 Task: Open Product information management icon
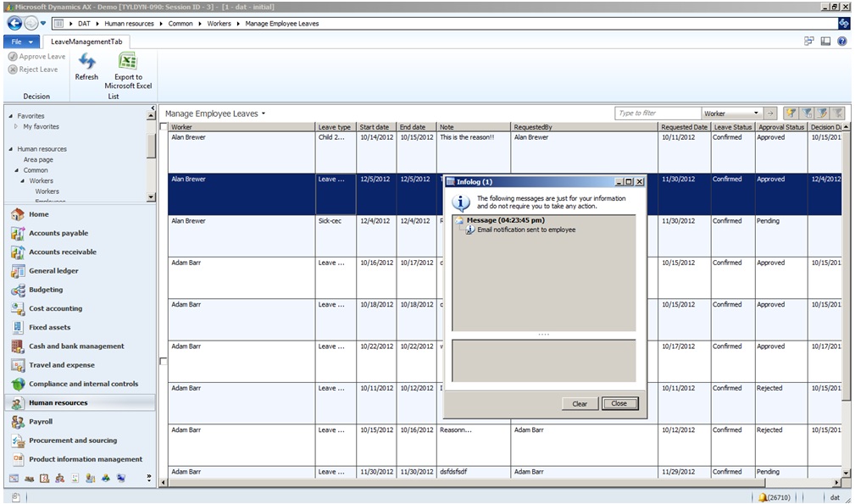tap(18, 459)
